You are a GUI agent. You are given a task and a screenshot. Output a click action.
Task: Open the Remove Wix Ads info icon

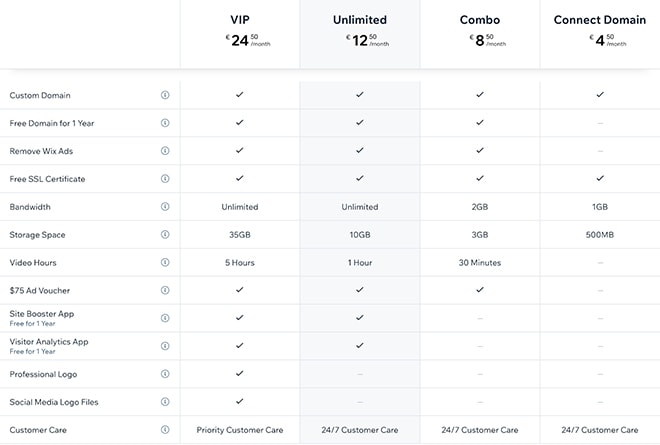tap(165, 151)
